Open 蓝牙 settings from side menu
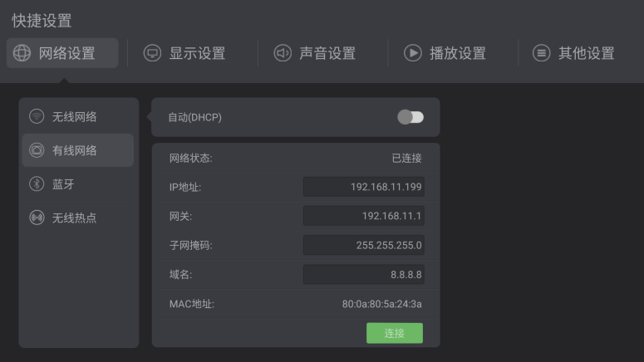Image resolution: width=644 pixels, height=362 pixels. 64,184
